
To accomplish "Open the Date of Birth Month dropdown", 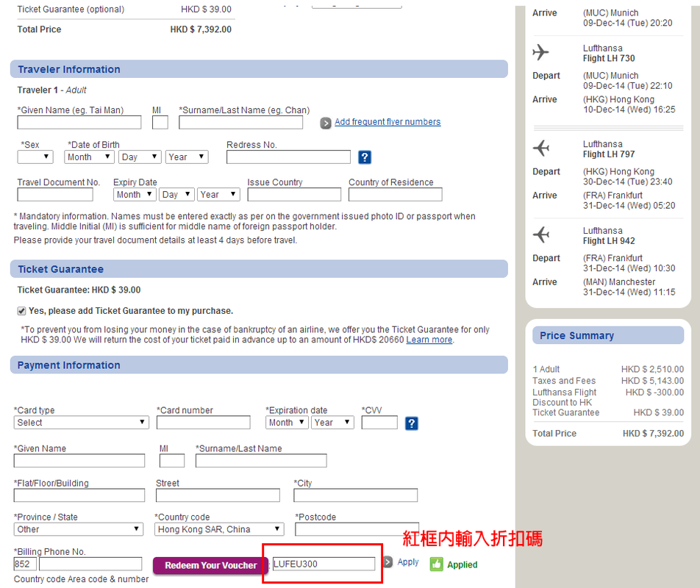I will click(x=89, y=157).
